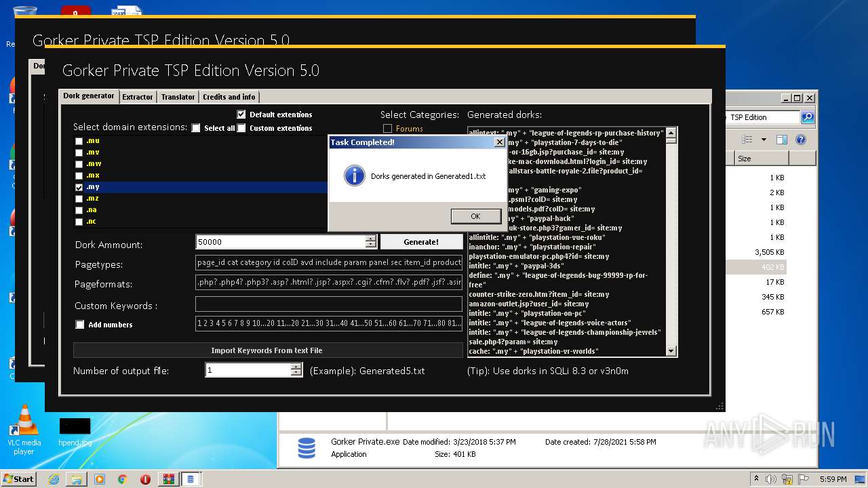Viewport: 868px width, 488px height.
Task: Show hidden system tray icons
Action: pos(756,479)
